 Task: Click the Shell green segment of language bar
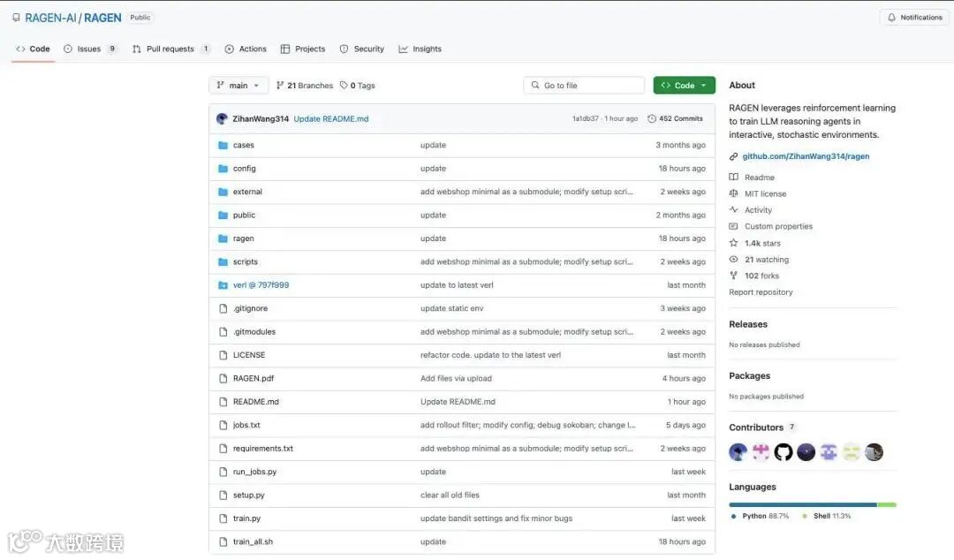pyautogui.click(x=887, y=504)
